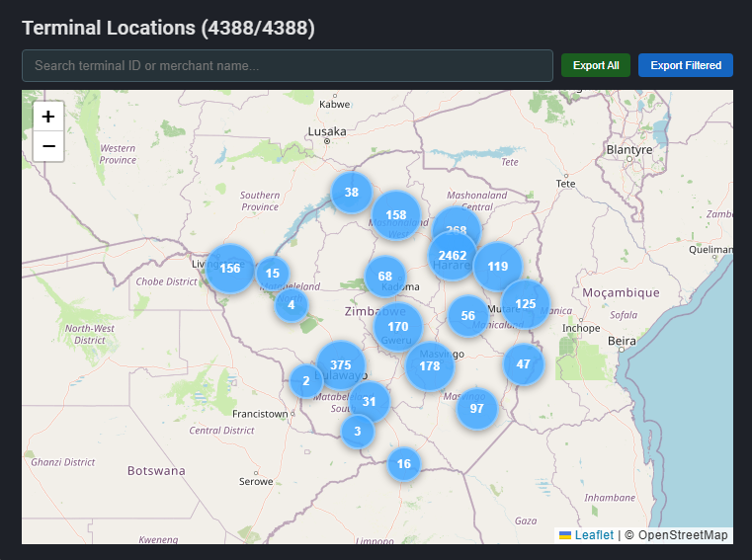Click the Serowe label on the map
Screen dimensions: 752x560
click(256, 481)
